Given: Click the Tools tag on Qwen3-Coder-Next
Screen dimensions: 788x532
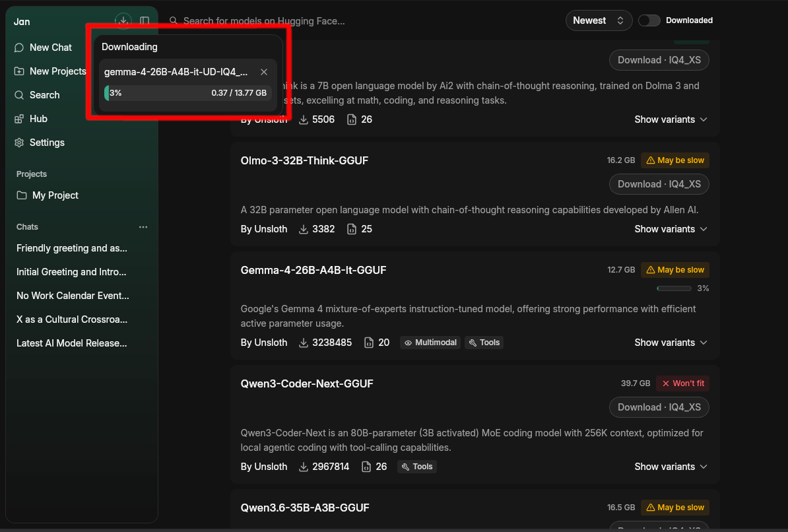Looking at the screenshot, I should pyautogui.click(x=416, y=467).
